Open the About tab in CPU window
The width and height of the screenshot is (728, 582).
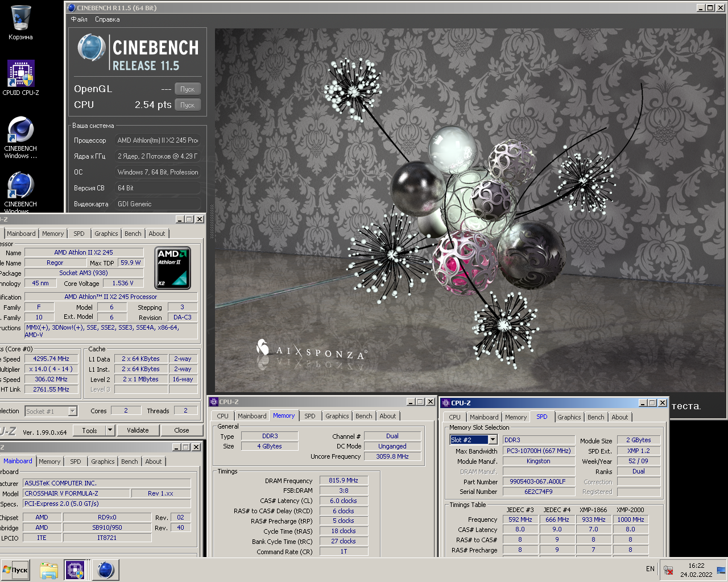[x=157, y=234]
